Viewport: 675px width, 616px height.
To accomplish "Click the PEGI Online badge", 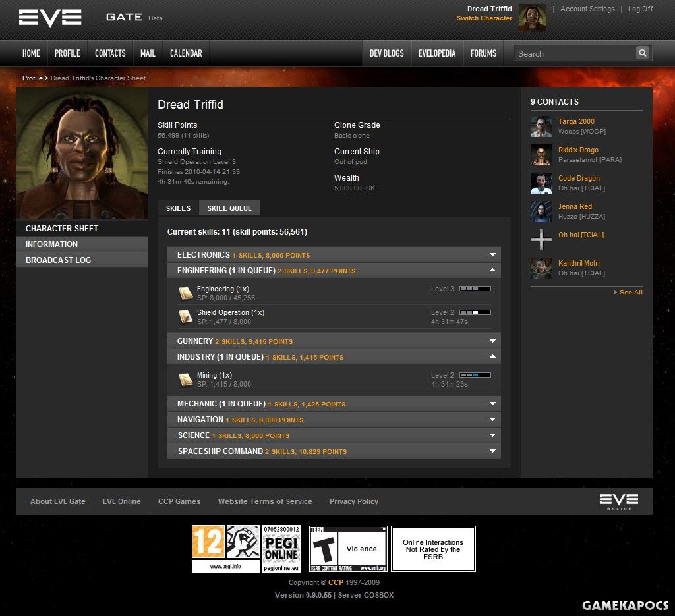I will [x=281, y=548].
